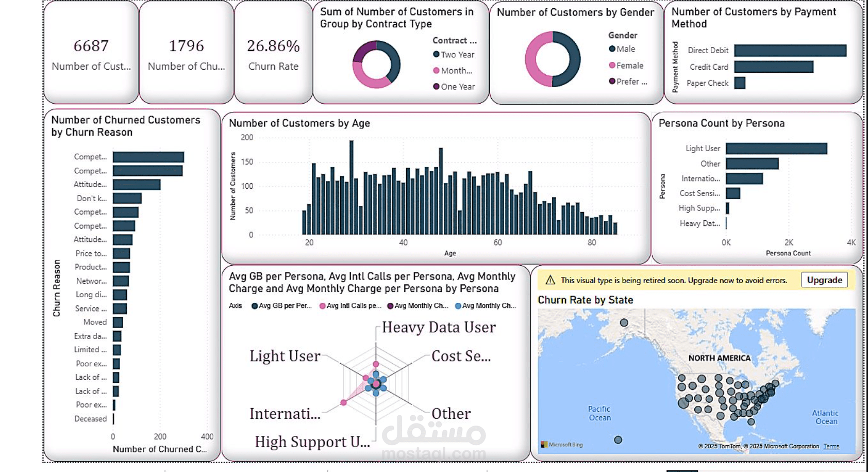Select the Two Year legend marker
Viewport: 868px width, 472px height.
436,54
